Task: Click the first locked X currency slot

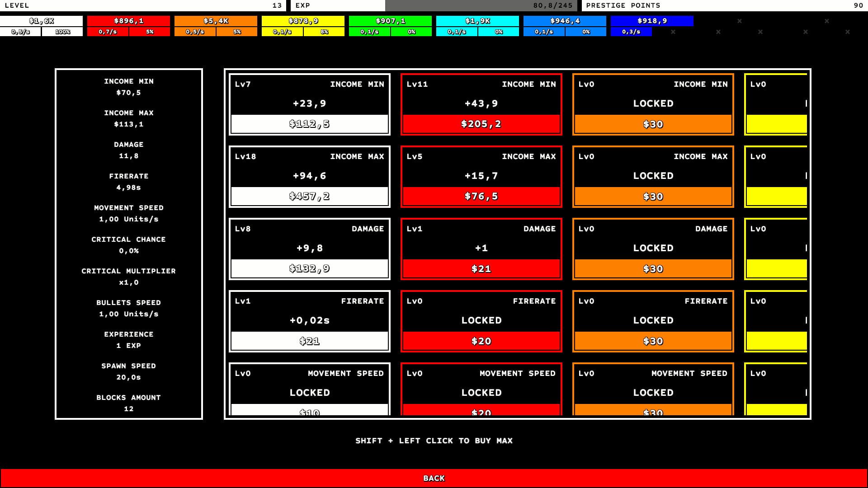Action: [739, 20]
